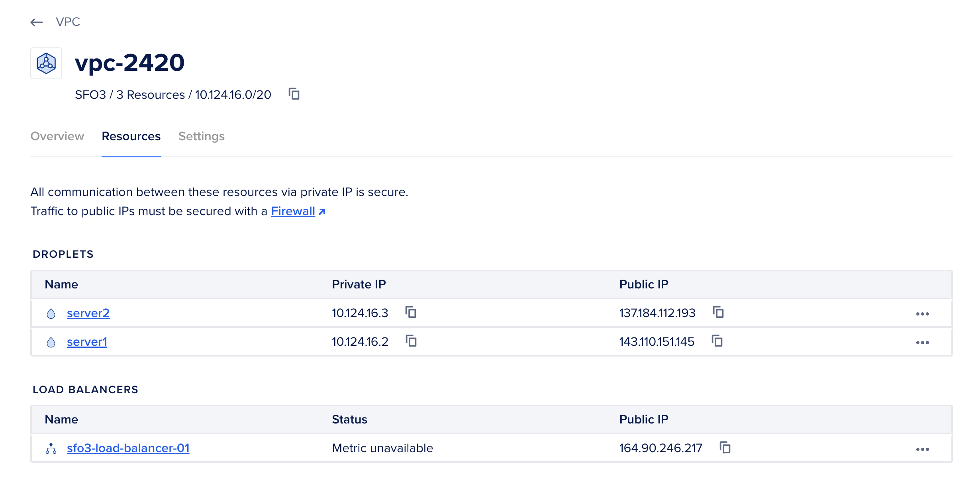Viewport: 980px width, 486px height.
Task: Open the more options menu for server1
Action: [x=922, y=343]
